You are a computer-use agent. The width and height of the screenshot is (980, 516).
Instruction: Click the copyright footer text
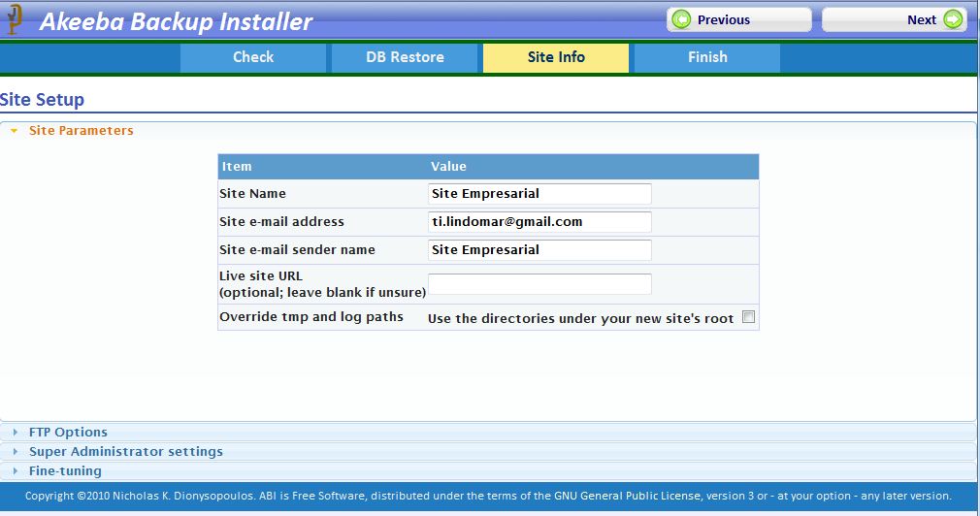point(488,496)
